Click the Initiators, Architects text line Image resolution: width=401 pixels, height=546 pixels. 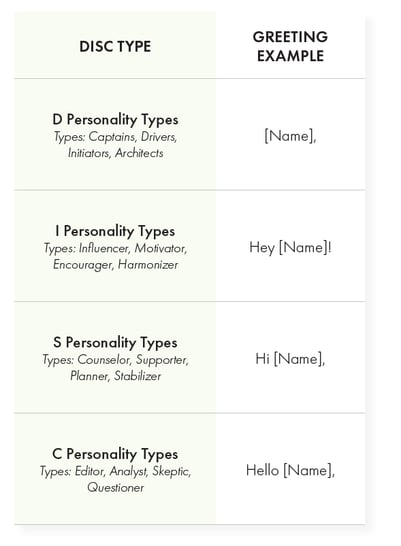click(116, 153)
